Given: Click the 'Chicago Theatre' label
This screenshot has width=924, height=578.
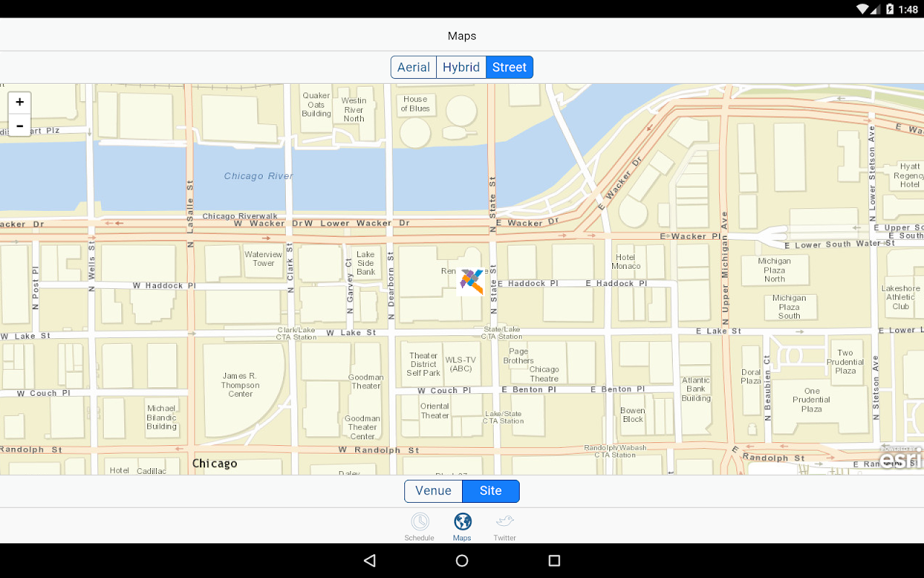Looking at the screenshot, I should 544,374.
